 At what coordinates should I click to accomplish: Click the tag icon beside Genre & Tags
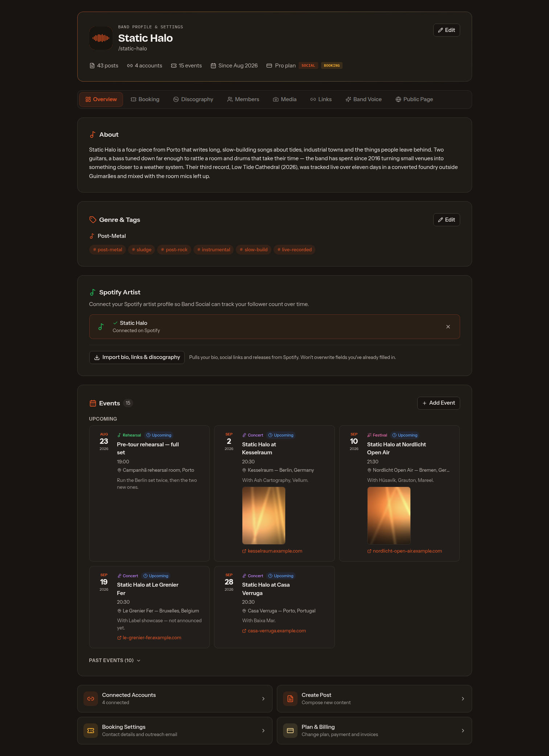tap(93, 220)
